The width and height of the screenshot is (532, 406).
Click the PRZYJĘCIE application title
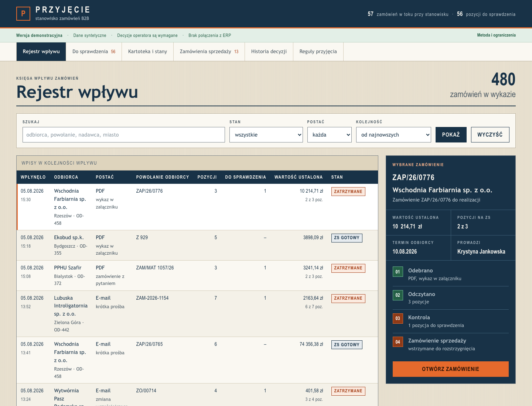pos(63,10)
